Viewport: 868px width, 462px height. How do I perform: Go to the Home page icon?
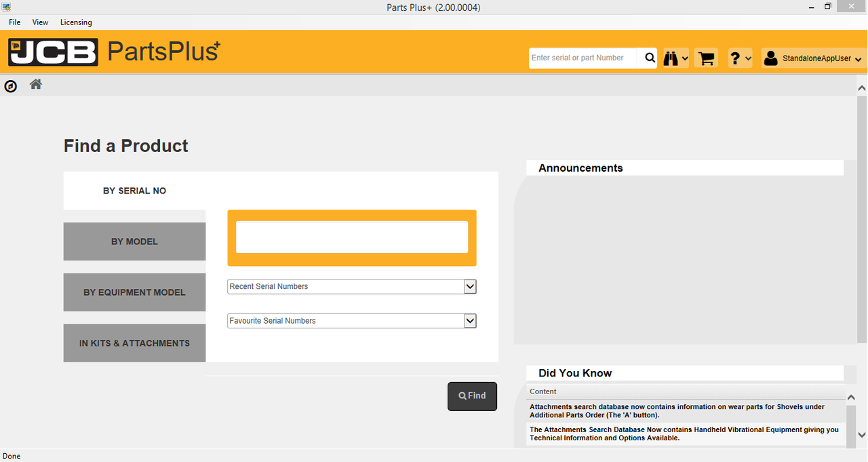click(36, 84)
